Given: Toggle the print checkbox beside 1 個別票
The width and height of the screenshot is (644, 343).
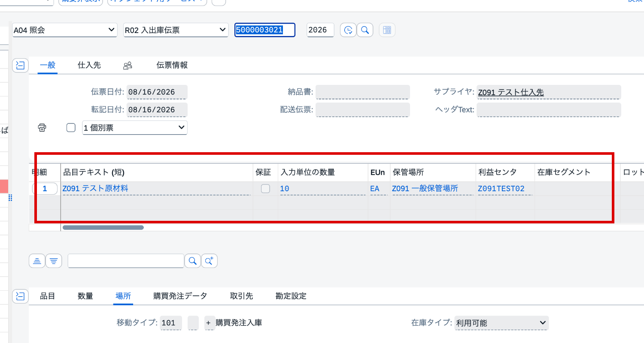Looking at the screenshot, I should pos(71,128).
